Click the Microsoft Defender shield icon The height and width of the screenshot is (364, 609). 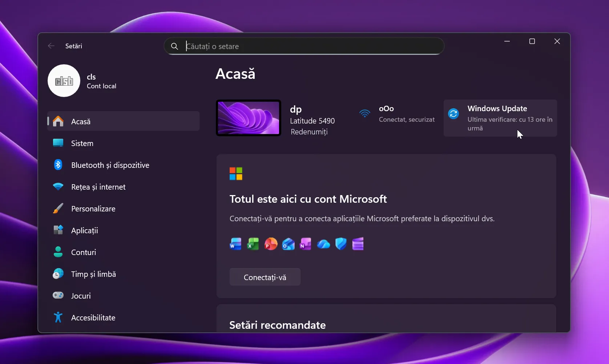(x=341, y=244)
